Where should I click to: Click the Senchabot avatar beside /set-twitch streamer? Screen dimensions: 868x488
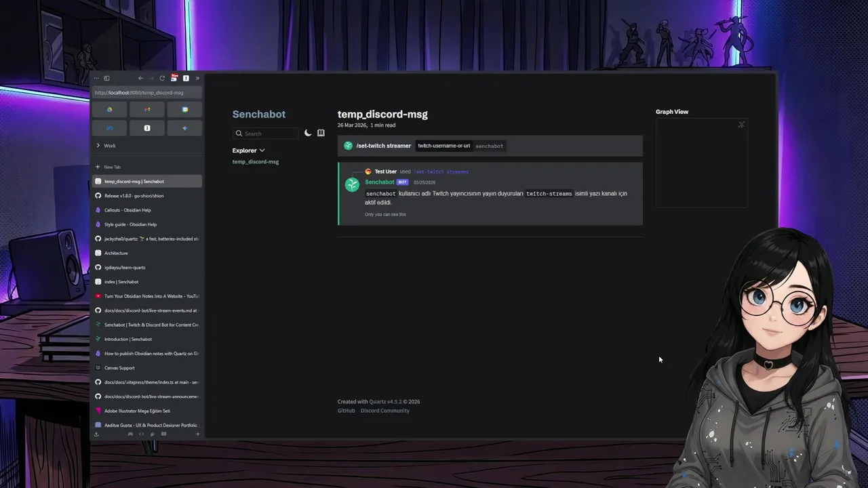pos(348,146)
